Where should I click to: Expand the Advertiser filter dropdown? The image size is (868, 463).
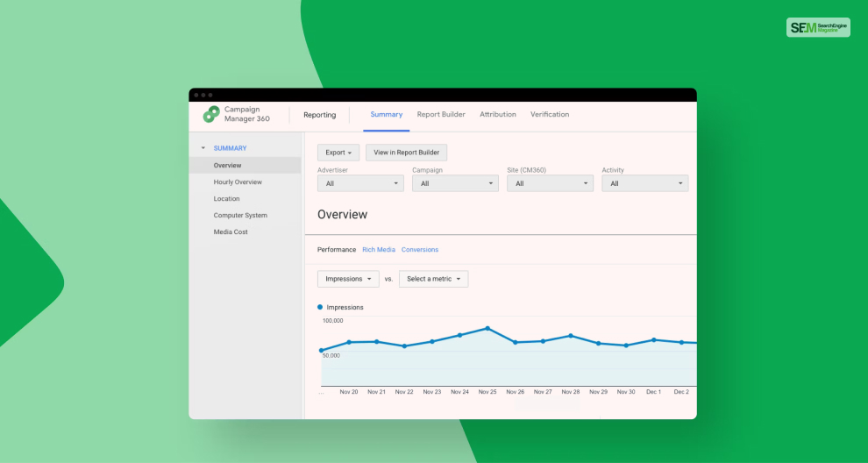click(360, 183)
